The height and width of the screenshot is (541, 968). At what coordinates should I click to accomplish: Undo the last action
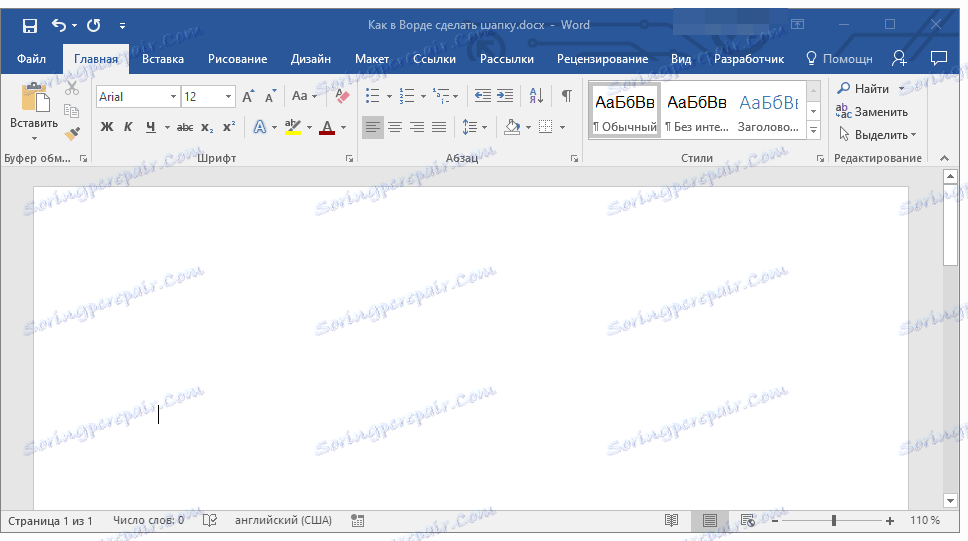tap(59, 25)
